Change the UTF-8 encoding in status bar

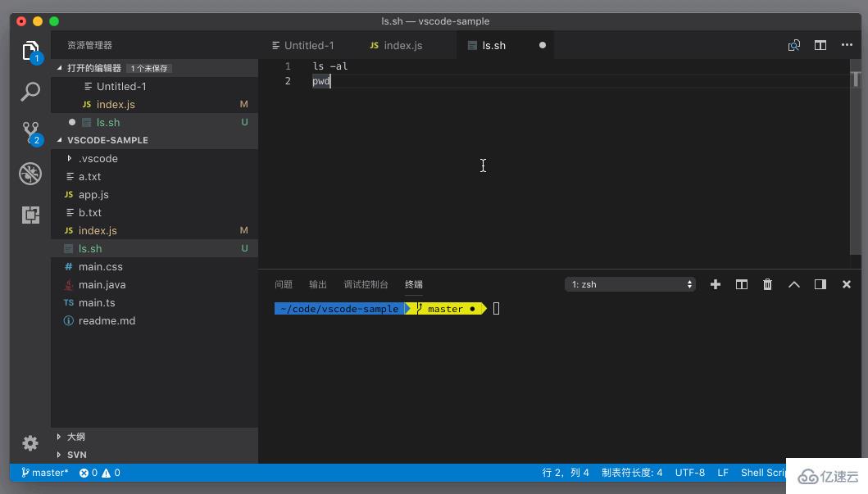click(690, 473)
